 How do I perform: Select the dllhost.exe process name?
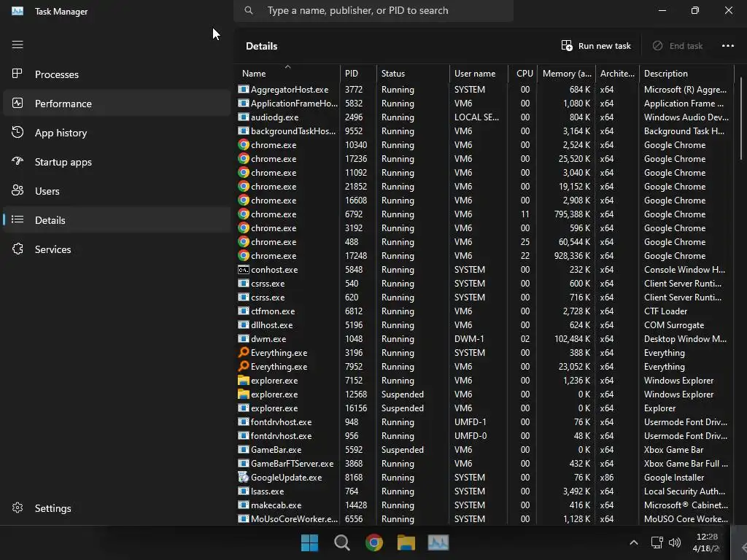(x=271, y=324)
